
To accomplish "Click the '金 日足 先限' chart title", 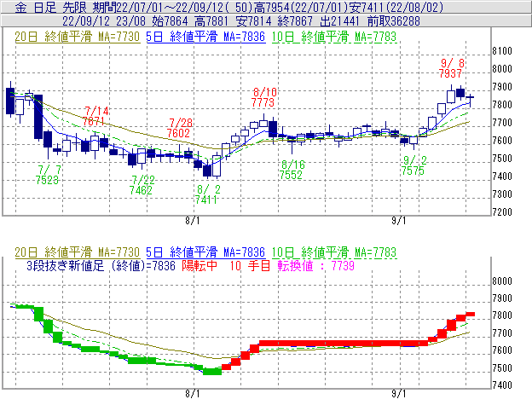I will click(52, 7).
